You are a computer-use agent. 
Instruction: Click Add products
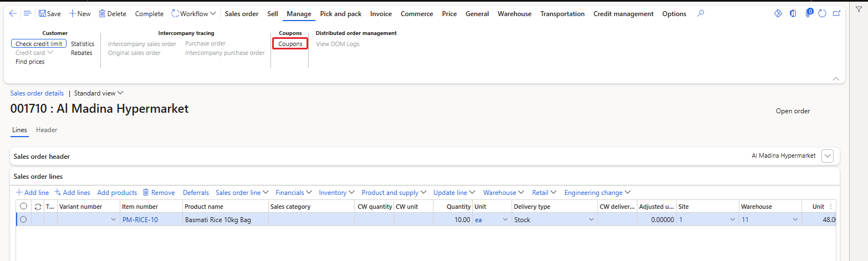click(x=117, y=193)
